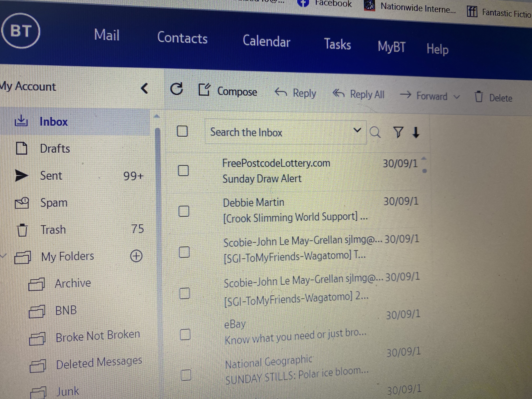Select the Inbox folder label
The image size is (532, 399).
coord(54,122)
